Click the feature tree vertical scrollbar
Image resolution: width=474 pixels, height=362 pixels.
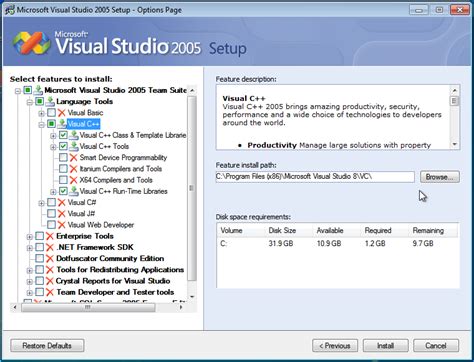pyautogui.click(x=192, y=188)
